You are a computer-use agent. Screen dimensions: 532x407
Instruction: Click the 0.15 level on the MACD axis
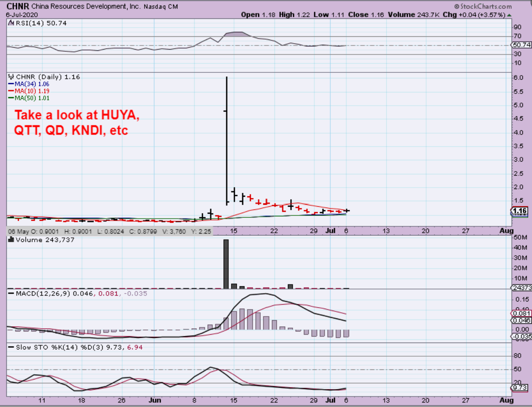[522, 299]
